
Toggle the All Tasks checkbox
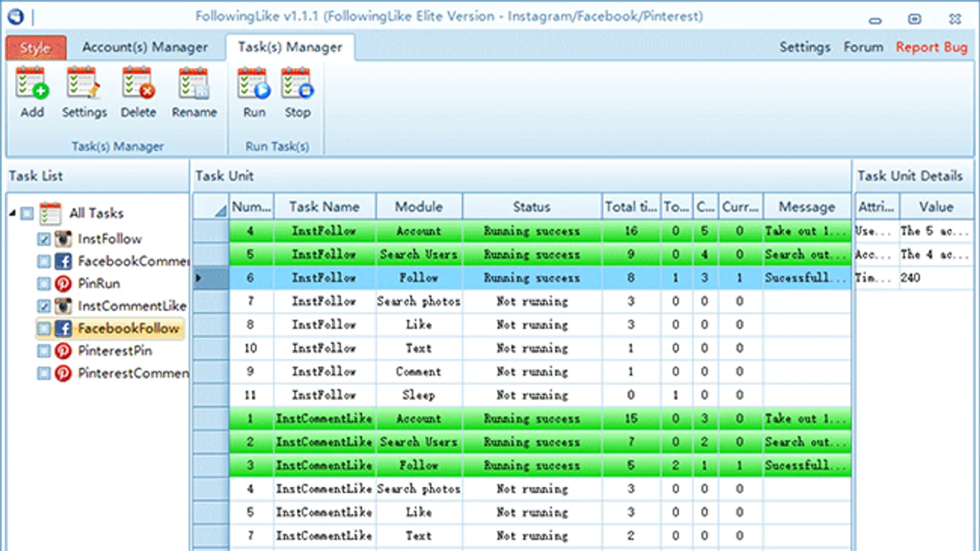pos(27,213)
